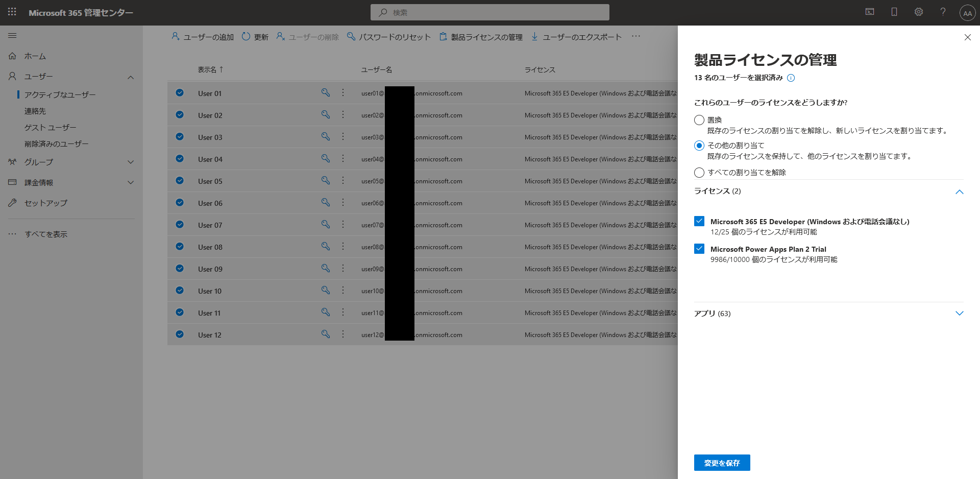Open 削除済みのユーザー in sidebar
This screenshot has height=479, width=980.
click(x=57, y=144)
